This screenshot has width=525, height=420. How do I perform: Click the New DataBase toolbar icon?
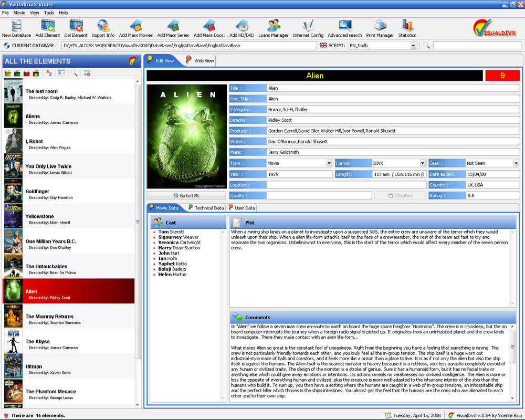click(x=16, y=28)
